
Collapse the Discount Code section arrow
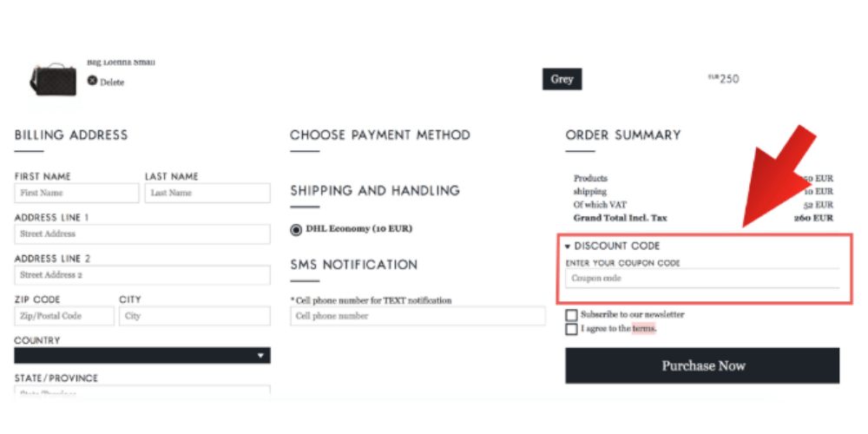pyautogui.click(x=568, y=247)
